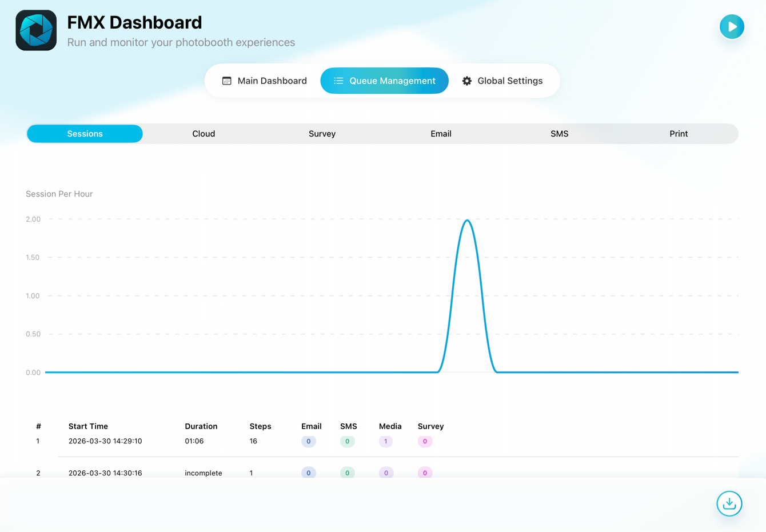Click the Email count badge for session 1

(x=308, y=441)
